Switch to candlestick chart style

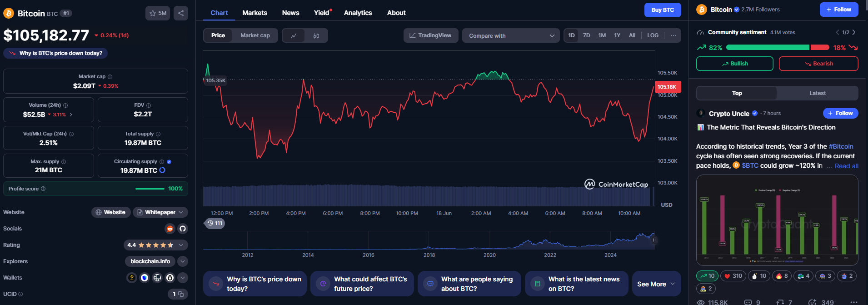pos(316,35)
